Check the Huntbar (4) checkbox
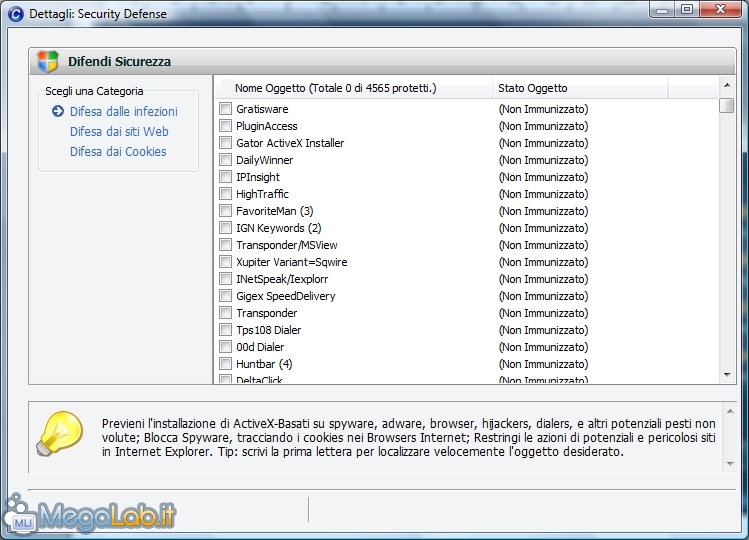The width and height of the screenshot is (749, 540). [225, 364]
